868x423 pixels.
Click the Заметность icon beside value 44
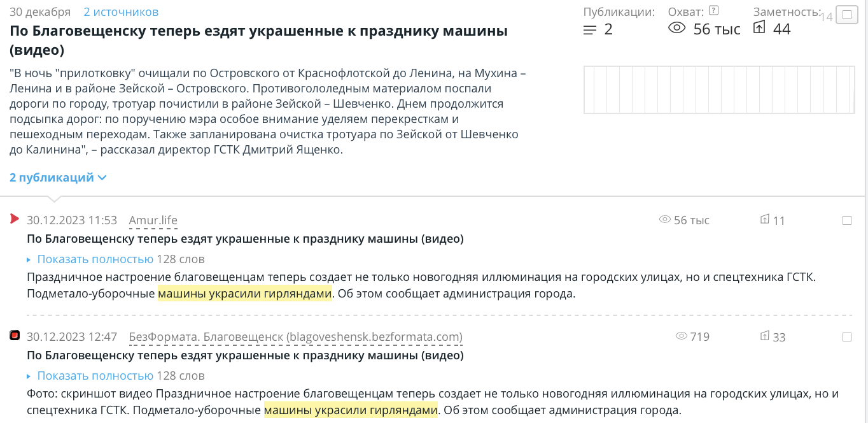point(759,27)
